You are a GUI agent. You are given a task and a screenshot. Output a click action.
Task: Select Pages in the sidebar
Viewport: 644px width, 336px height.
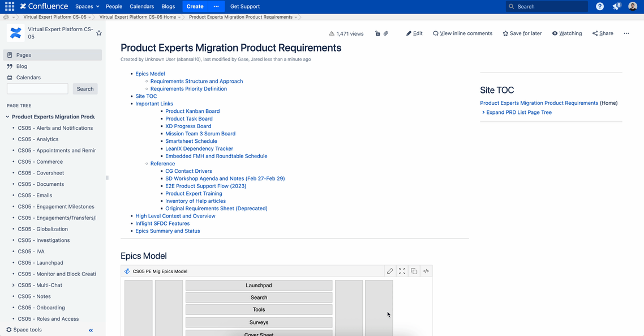pos(53,55)
